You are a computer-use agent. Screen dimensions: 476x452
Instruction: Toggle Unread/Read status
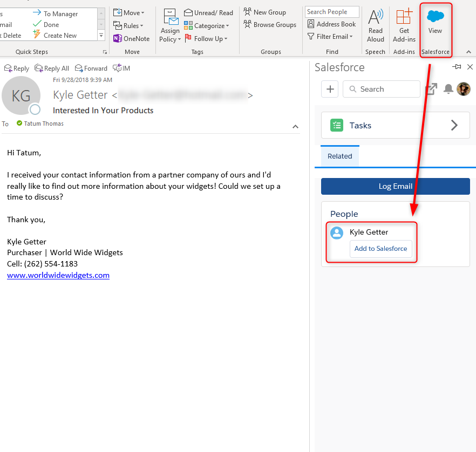point(208,13)
